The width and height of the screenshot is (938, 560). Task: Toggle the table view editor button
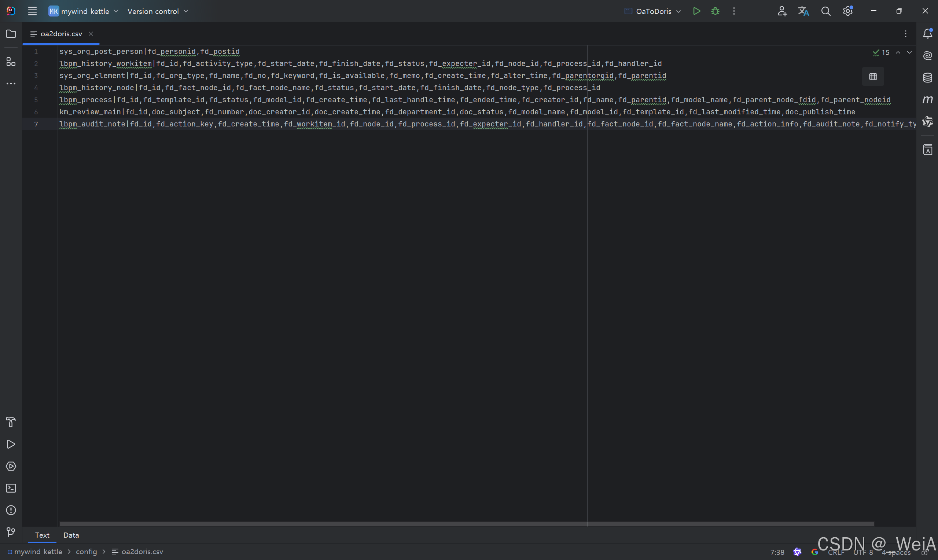[x=873, y=77]
